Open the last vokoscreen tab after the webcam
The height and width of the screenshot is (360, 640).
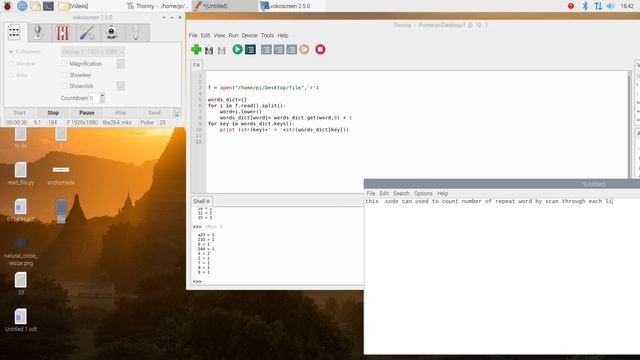click(x=136, y=32)
